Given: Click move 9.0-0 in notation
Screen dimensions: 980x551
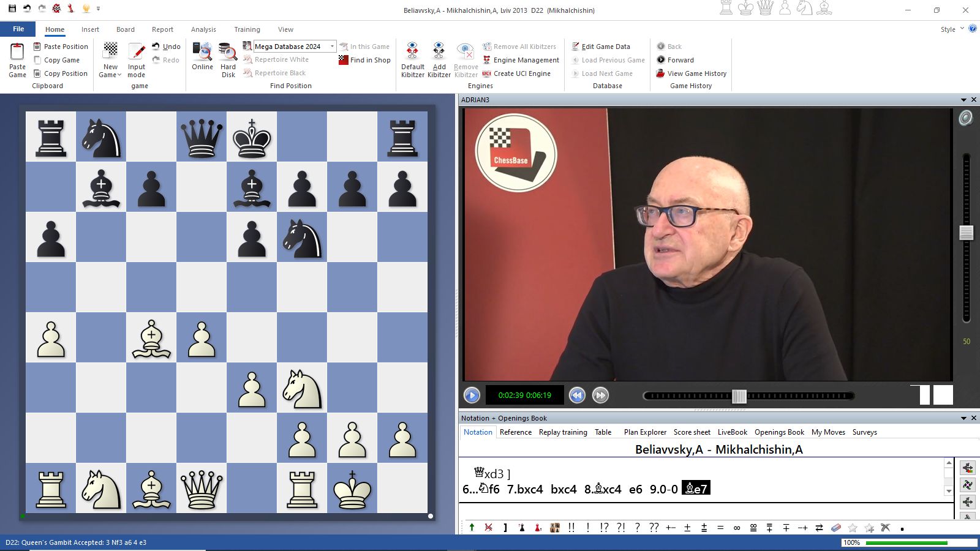Looking at the screenshot, I should [663, 489].
